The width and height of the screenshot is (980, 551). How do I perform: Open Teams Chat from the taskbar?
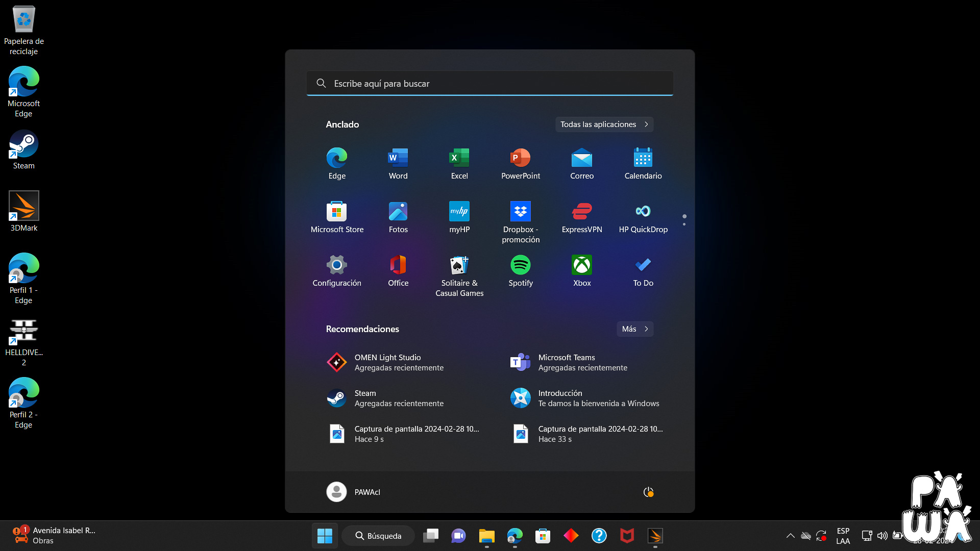[x=459, y=536]
